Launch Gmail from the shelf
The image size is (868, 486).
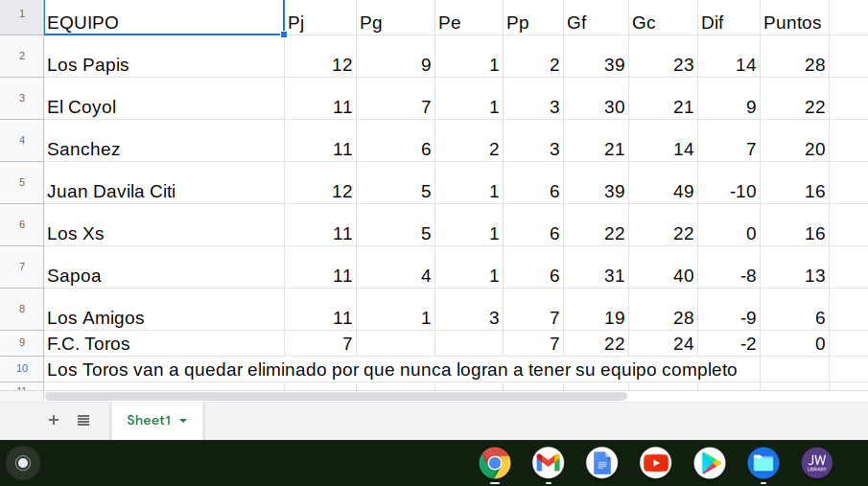[x=548, y=463]
